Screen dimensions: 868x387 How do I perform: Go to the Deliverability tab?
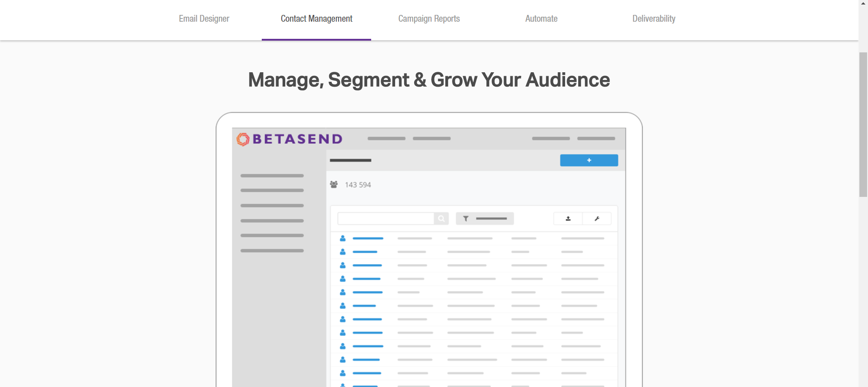654,19
